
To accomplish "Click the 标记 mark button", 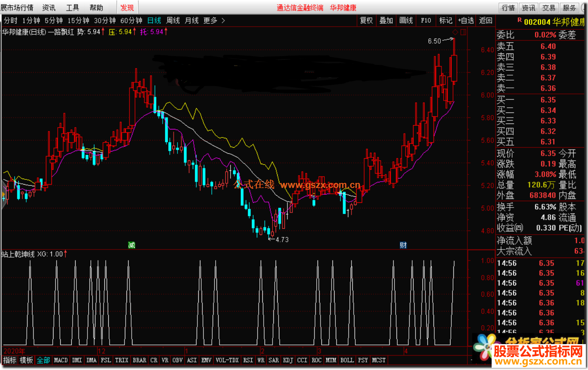I will [446, 20].
